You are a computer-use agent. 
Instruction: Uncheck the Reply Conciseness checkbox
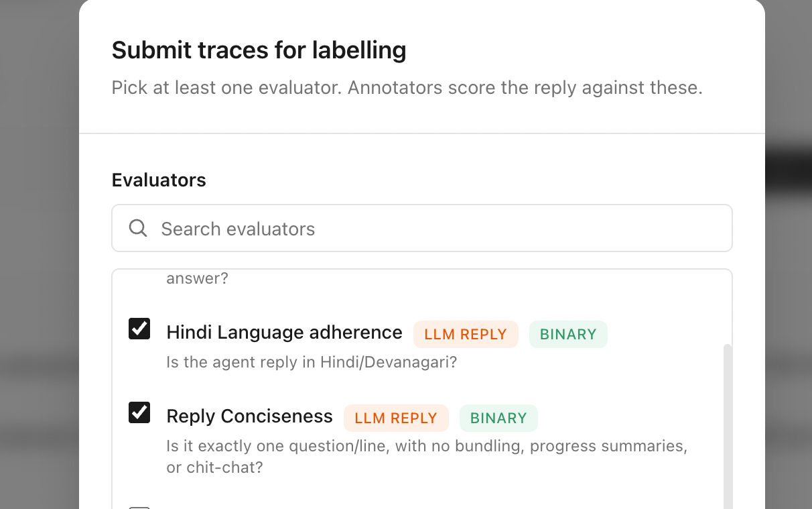(139, 413)
